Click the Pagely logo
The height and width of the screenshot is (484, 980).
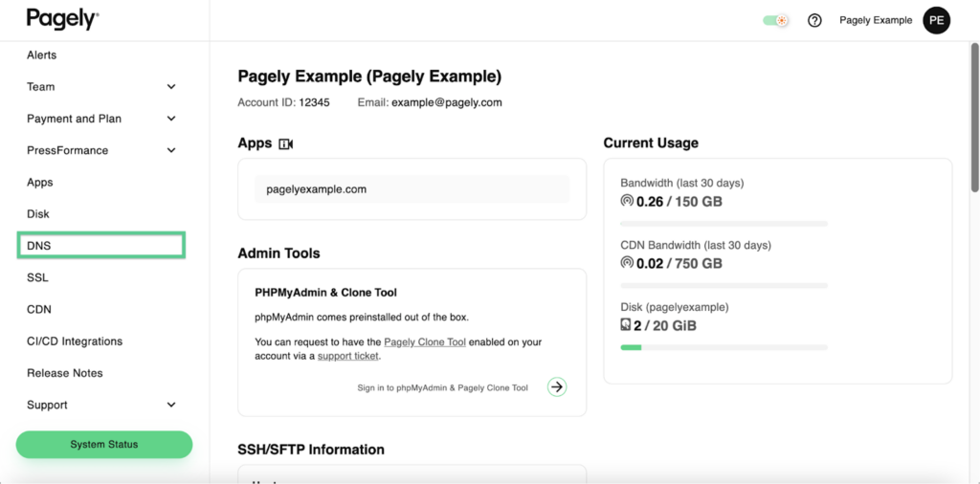pos(62,18)
